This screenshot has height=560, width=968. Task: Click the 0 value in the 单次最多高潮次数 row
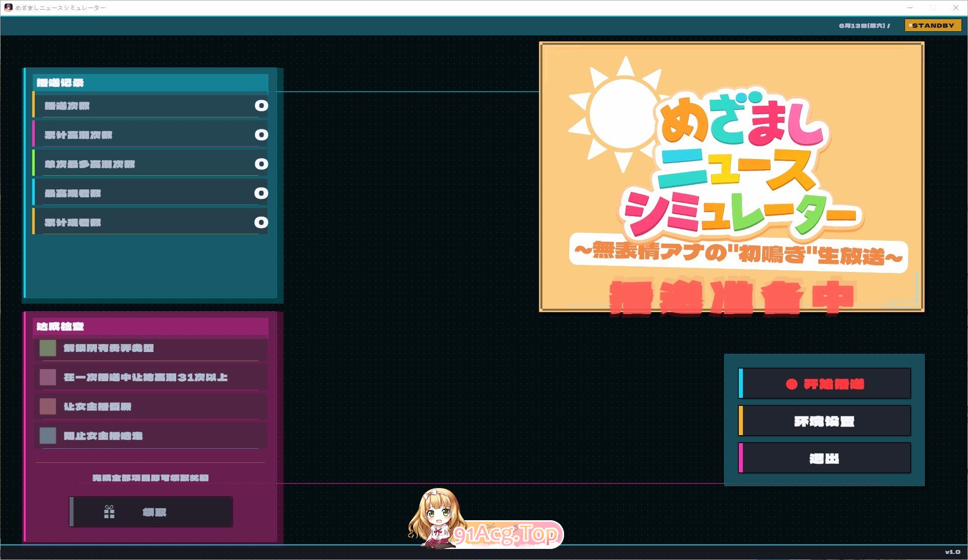pyautogui.click(x=261, y=164)
